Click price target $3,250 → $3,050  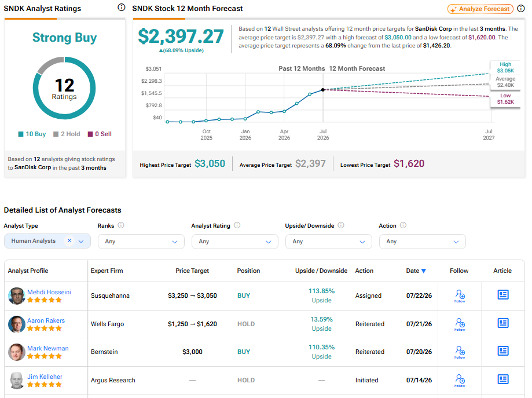click(192, 296)
